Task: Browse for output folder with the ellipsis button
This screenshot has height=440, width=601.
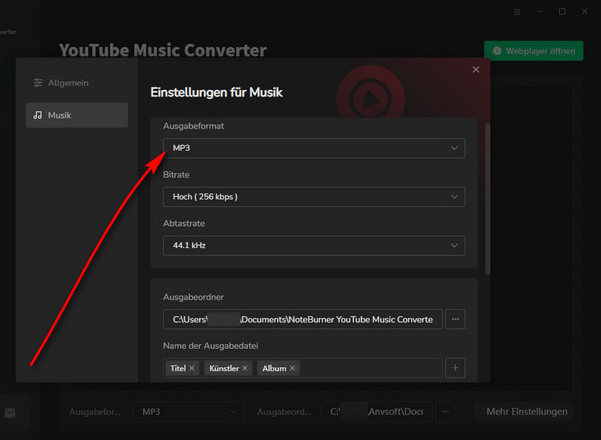Action: click(455, 319)
